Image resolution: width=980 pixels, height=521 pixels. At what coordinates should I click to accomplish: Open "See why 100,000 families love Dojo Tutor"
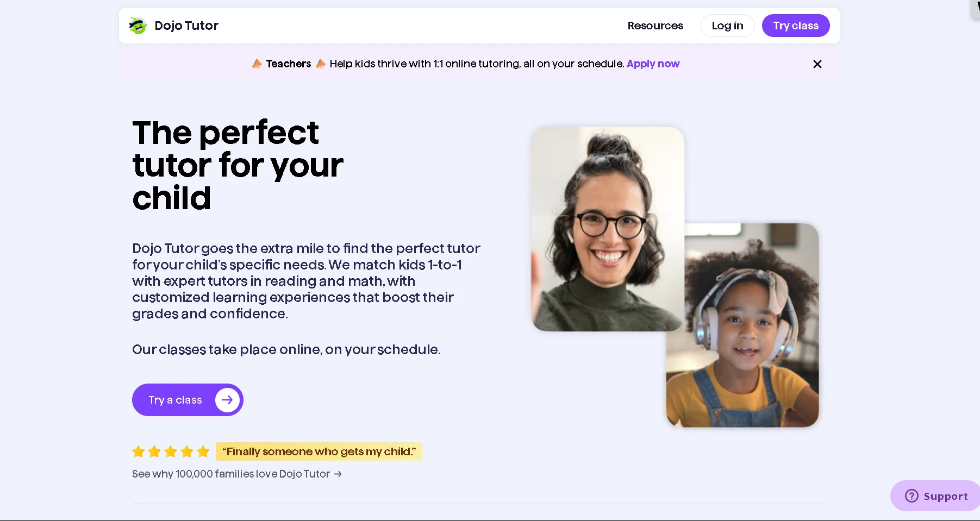(x=231, y=474)
